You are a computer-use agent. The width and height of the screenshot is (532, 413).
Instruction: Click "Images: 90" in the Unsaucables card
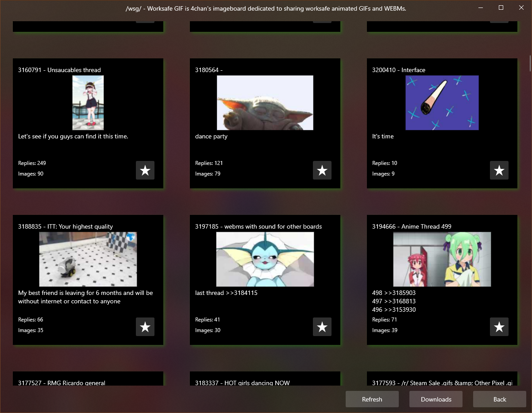tap(31, 174)
